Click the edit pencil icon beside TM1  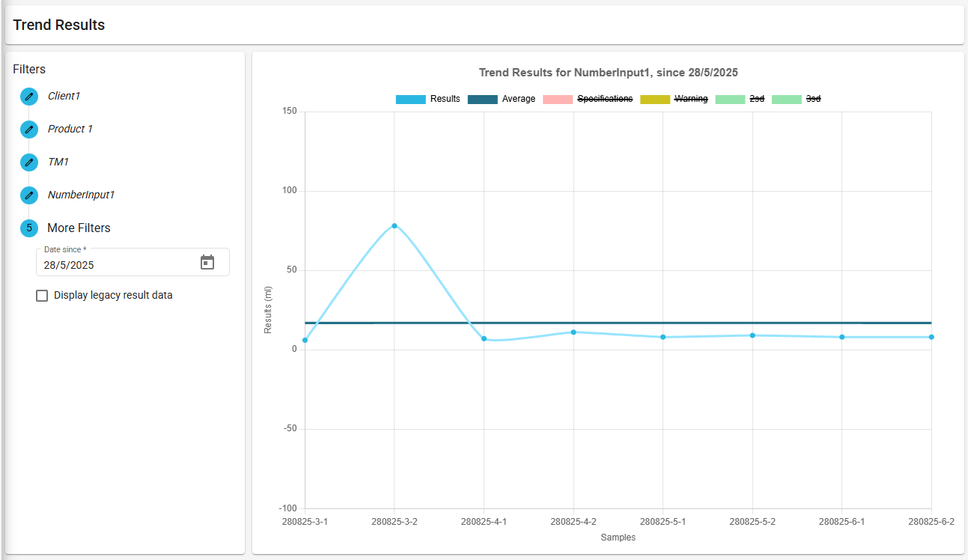[x=29, y=162]
